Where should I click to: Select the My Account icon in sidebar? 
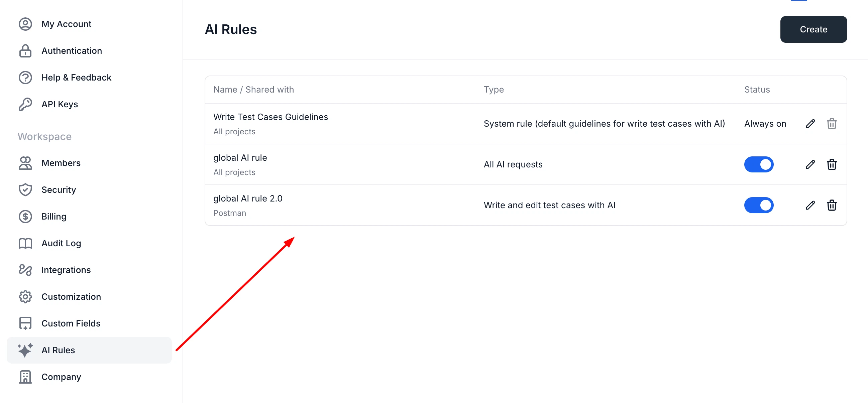coord(25,24)
